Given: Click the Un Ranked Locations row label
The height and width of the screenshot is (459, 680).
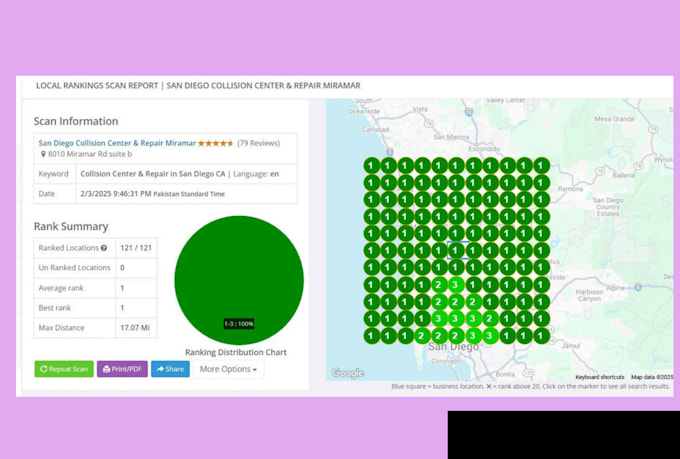Looking at the screenshot, I should point(74,268).
